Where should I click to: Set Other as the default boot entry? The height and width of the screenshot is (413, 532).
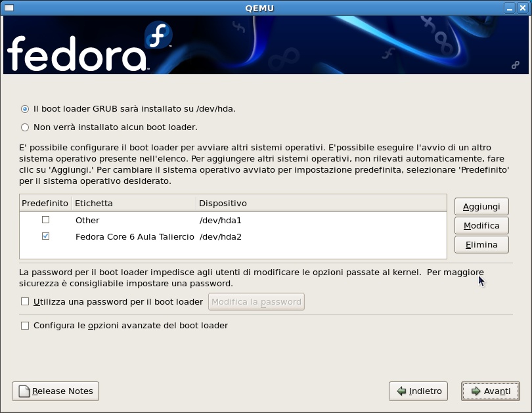point(45,220)
